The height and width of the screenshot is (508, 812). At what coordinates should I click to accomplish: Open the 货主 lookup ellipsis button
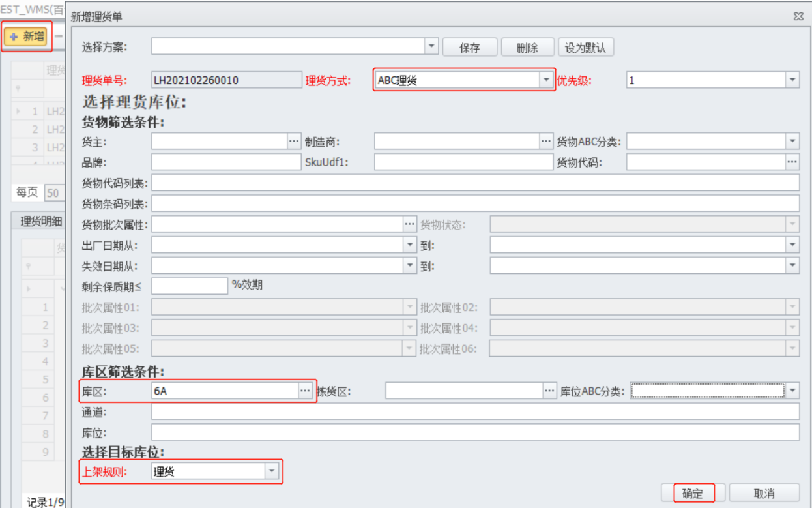(293, 142)
